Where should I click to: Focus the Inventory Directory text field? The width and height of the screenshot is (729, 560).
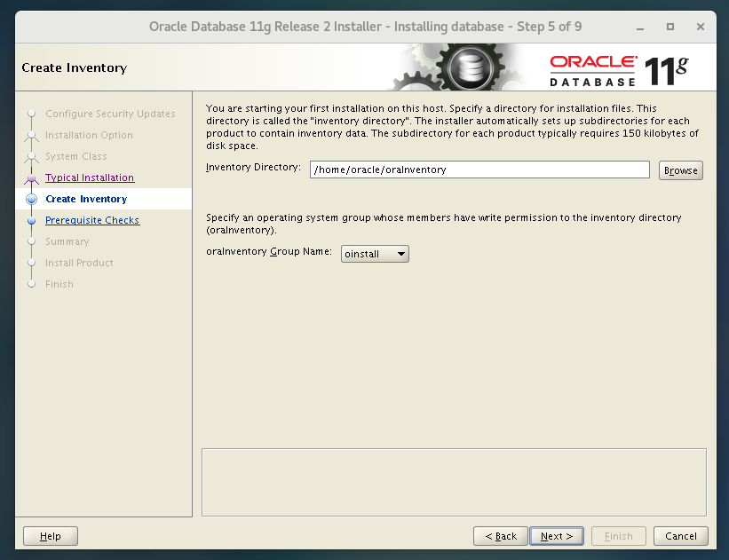[x=479, y=170]
